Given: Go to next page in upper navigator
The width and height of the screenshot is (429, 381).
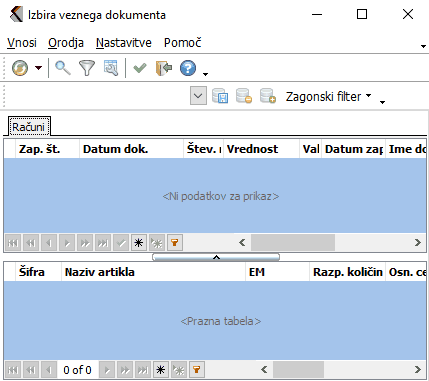Looking at the screenshot, I should point(85,242).
